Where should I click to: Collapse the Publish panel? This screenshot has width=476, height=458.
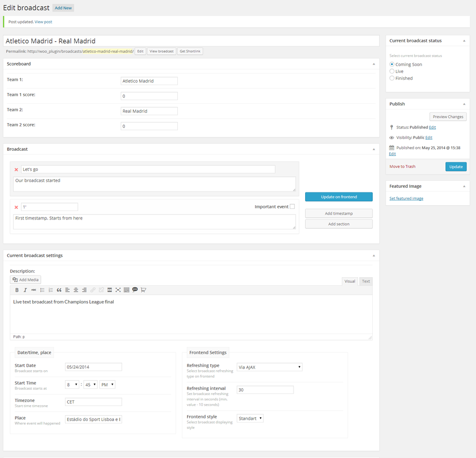(x=464, y=104)
